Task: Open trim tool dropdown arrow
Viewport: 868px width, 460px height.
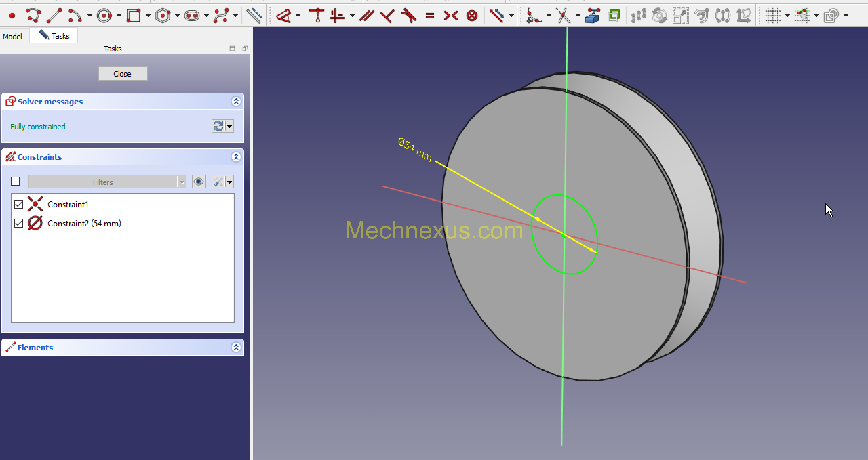Action: point(577,16)
